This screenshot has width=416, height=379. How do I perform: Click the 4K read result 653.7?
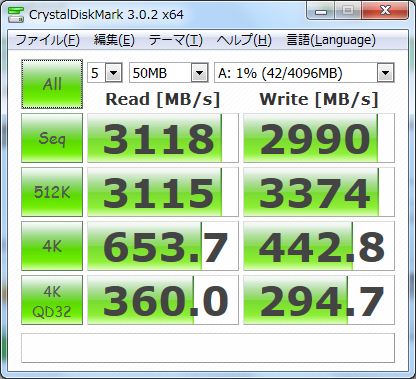(163, 246)
